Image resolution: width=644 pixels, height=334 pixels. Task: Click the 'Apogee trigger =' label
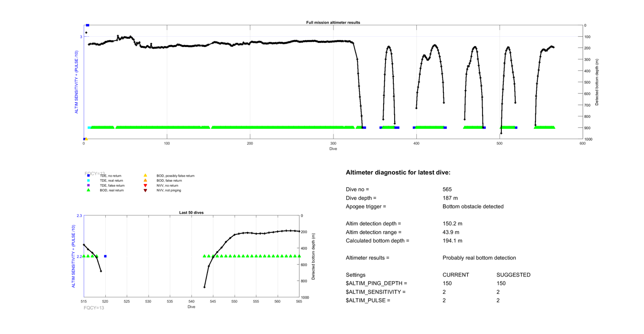(x=366, y=207)
